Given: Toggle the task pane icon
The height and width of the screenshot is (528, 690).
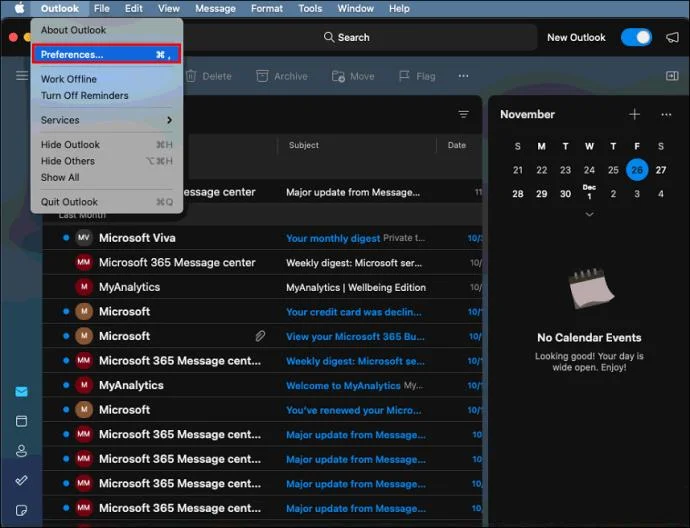Looking at the screenshot, I should tap(672, 76).
